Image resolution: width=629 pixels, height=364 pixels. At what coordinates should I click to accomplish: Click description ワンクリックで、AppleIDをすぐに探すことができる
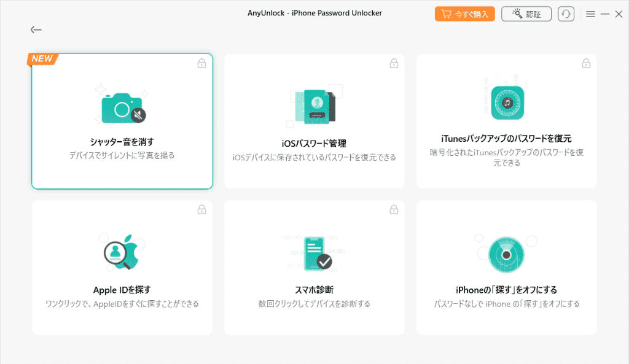122,304
